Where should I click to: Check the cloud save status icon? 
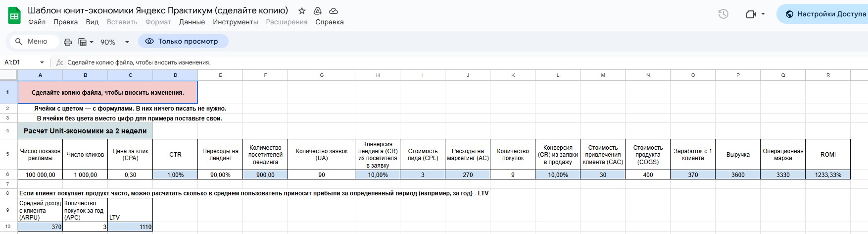point(334,11)
